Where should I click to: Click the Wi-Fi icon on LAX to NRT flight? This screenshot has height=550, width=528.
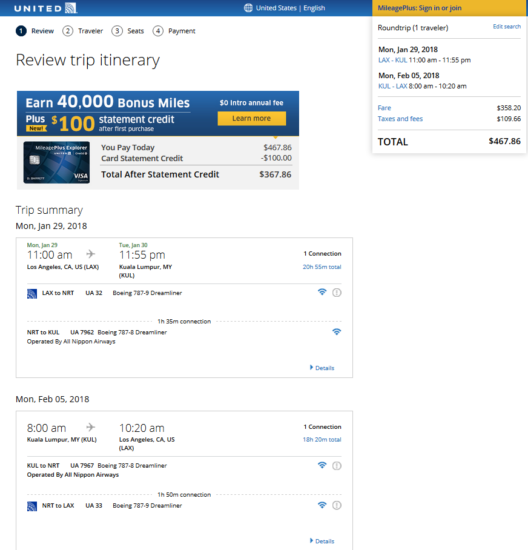[322, 292]
